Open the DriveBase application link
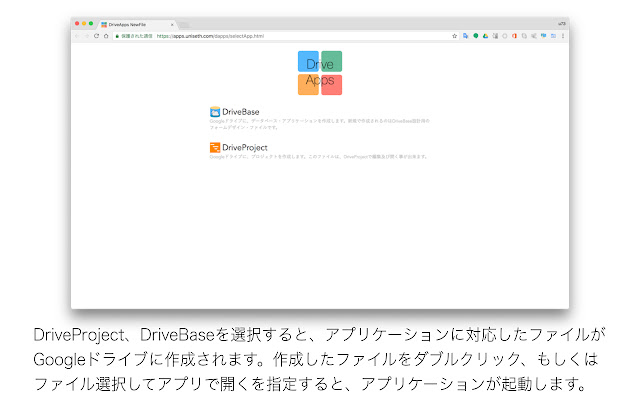 point(240,112)
